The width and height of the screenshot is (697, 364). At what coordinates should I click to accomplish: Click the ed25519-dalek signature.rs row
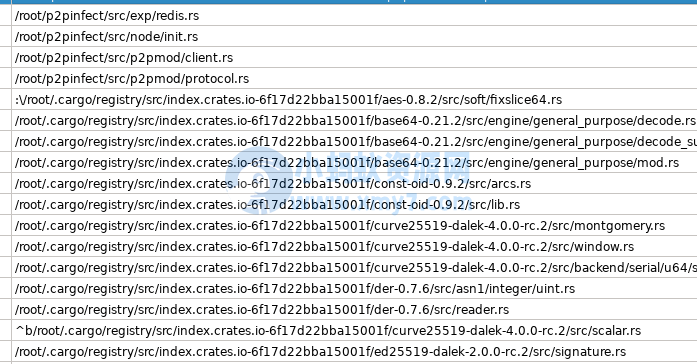[354, 351]
